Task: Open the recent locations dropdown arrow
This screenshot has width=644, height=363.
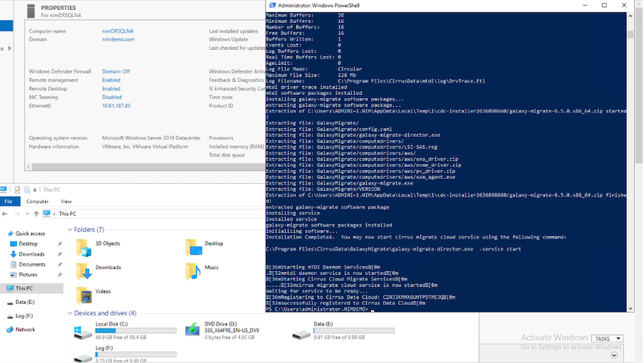Action: (x=28, y=214)
